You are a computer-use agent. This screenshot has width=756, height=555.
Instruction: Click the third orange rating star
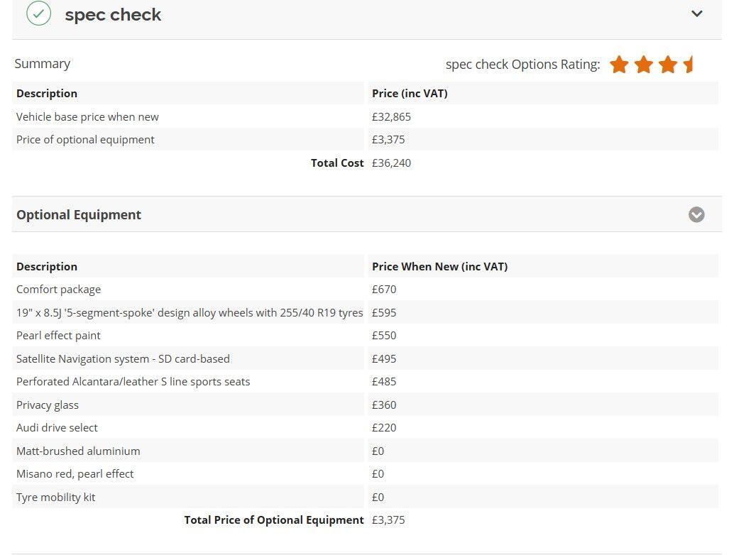668,64
